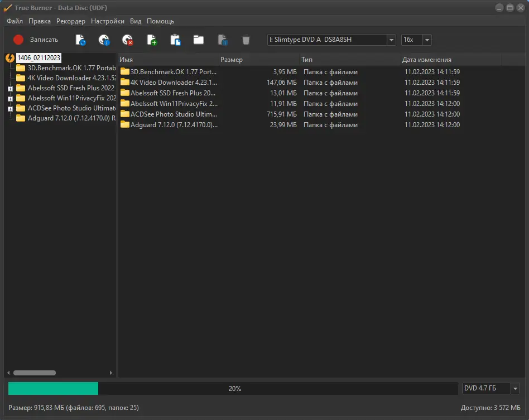Click the 3,95 МБ size cell
The height and width of the screenshot is (420, 529).
(x=285, y=72)
